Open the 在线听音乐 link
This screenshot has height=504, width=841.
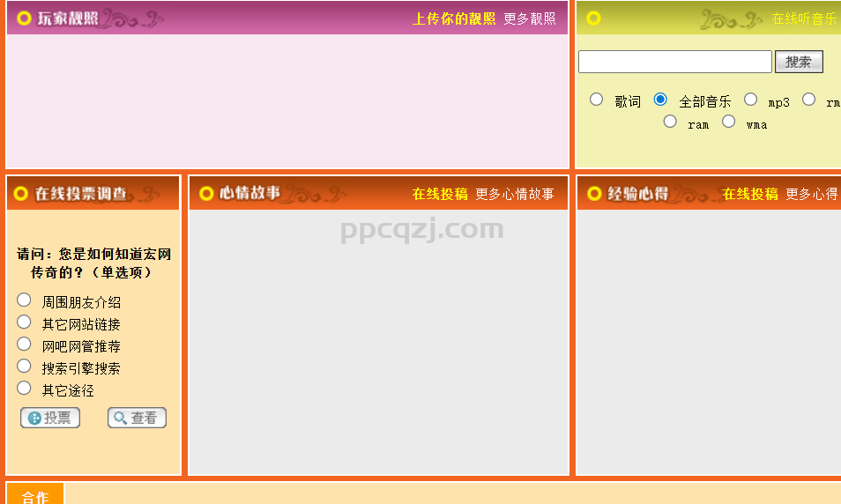pyautogui.click(x=804, y=19)
